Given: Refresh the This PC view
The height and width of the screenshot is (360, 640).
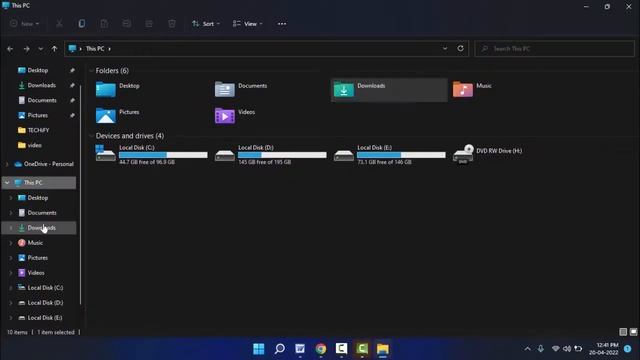Looking at the screenshot, I should click(x=460, y=48).
